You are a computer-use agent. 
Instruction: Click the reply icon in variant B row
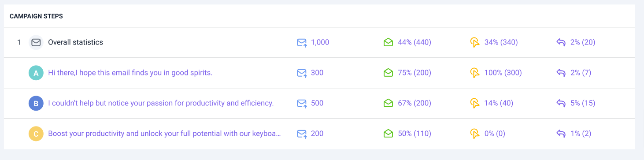(x=561, y=103)
